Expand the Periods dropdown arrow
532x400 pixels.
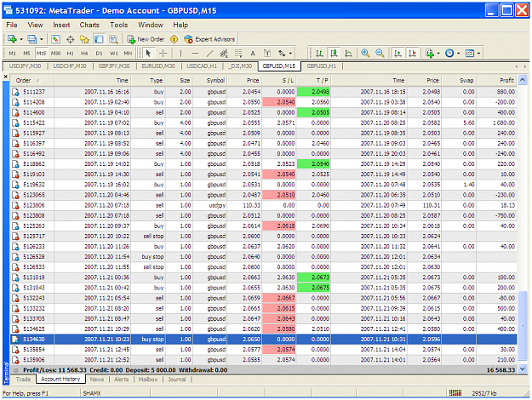click(x=459, y=54)
